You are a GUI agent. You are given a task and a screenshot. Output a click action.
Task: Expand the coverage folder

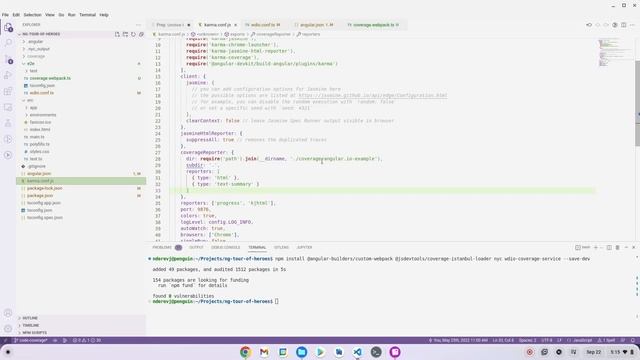tap(81, 56)
